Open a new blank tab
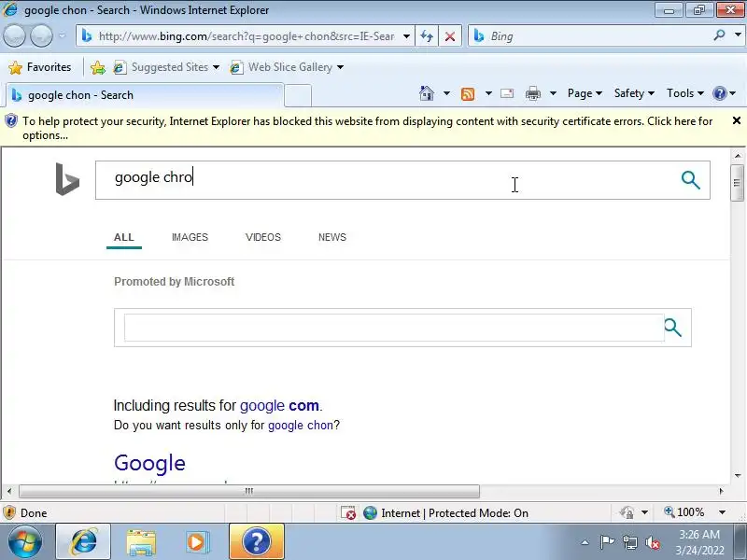747x560 pixels. (x=298, y=96)
